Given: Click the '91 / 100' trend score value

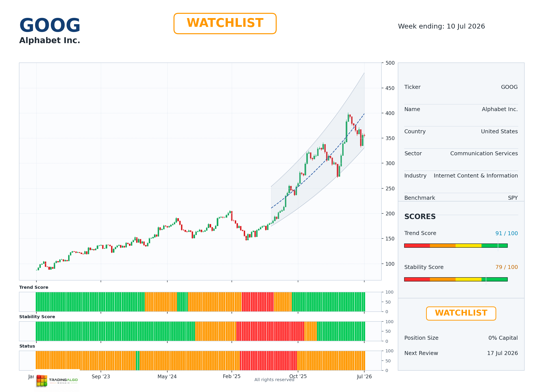Looking at the screenshot, I should 507,233.
